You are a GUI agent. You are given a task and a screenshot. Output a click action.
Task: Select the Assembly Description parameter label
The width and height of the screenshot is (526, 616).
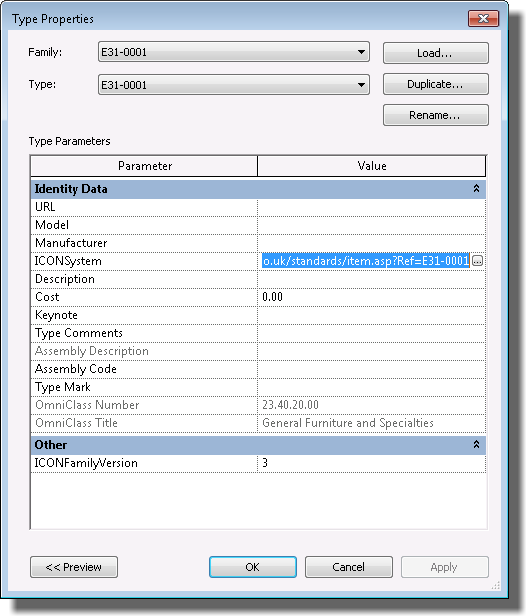point(92,351)
